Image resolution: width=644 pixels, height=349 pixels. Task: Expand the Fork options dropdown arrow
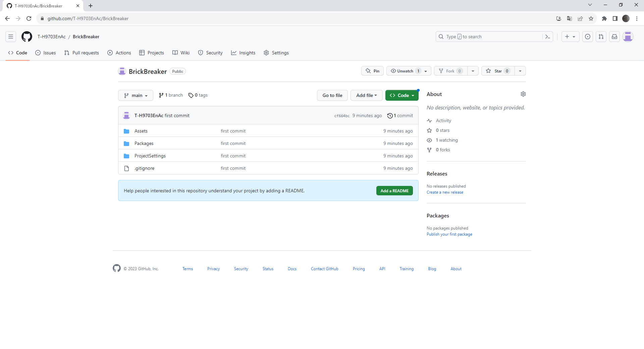(x=473, y=71)
